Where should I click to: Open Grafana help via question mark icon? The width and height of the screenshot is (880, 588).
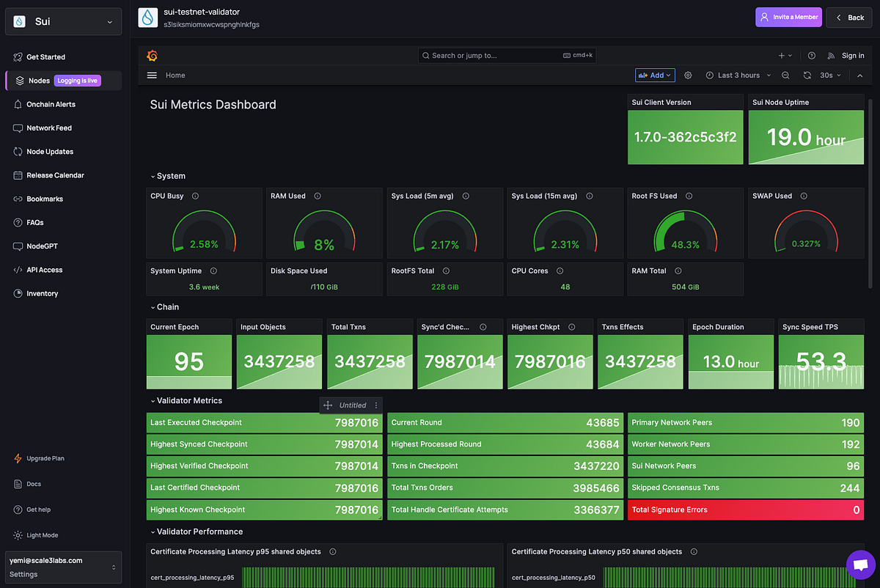point(811,55)
